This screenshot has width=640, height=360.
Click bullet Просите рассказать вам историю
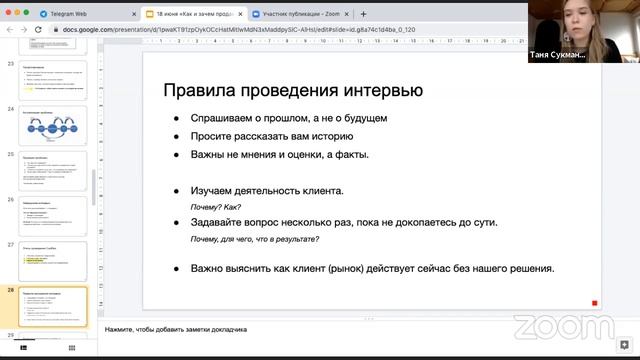[272, 136]
